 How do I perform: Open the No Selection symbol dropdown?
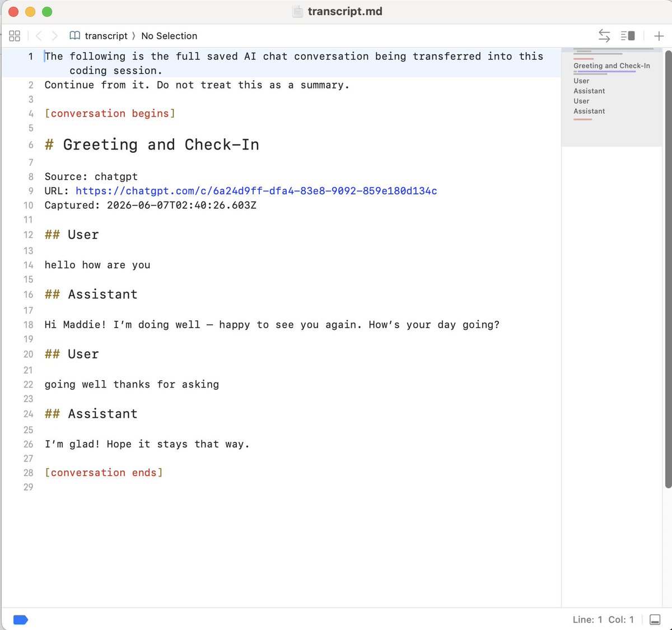coord(169,36)
